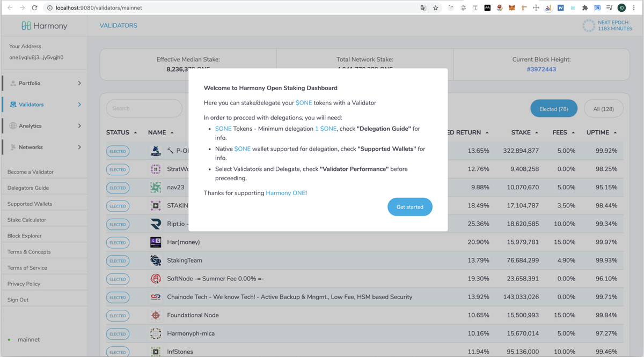Open Terms & Concepts page
644x357 pixels.
click(x=29, y=252)
